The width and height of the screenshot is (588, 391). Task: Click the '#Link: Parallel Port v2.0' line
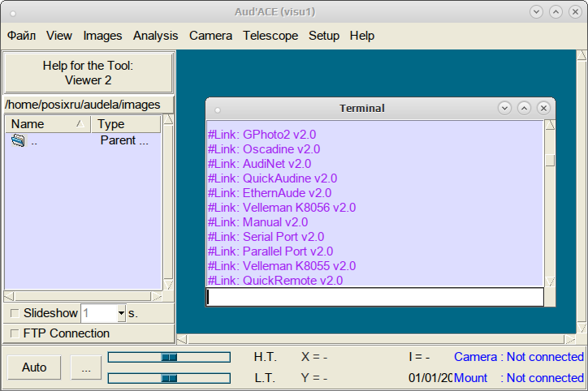click(270, 251)
